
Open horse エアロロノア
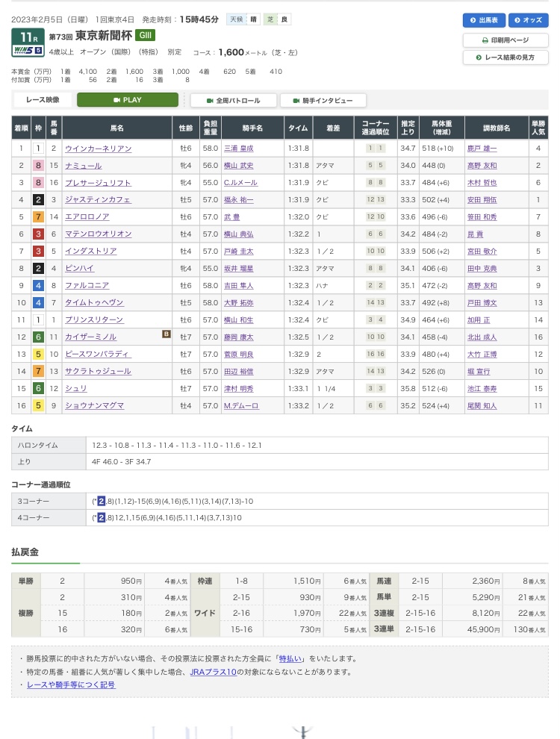click(87, 216)
